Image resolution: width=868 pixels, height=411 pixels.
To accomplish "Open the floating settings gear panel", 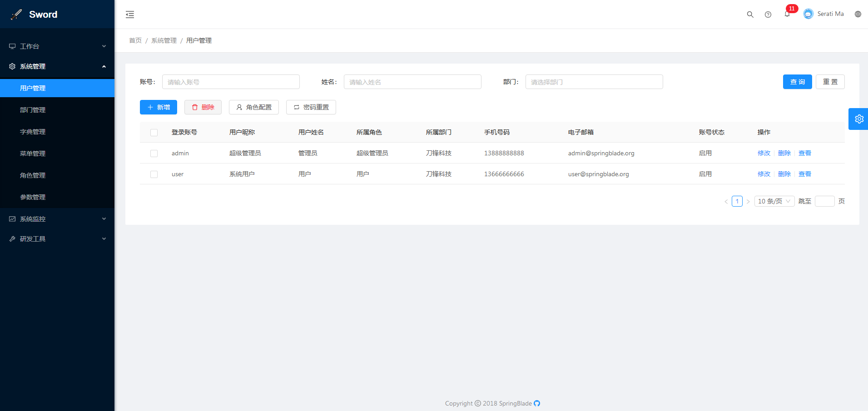I will pyautogui.click(x=858, y=119).
